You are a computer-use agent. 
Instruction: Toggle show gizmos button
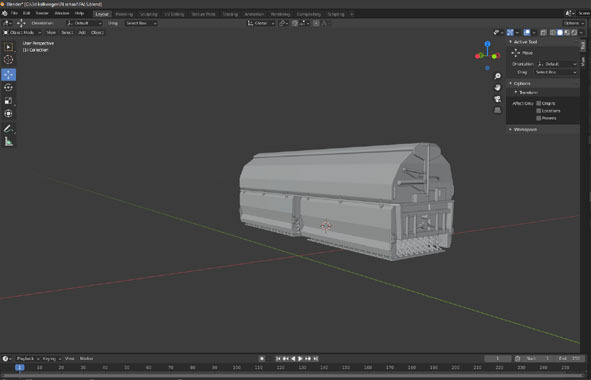[510, 33]
